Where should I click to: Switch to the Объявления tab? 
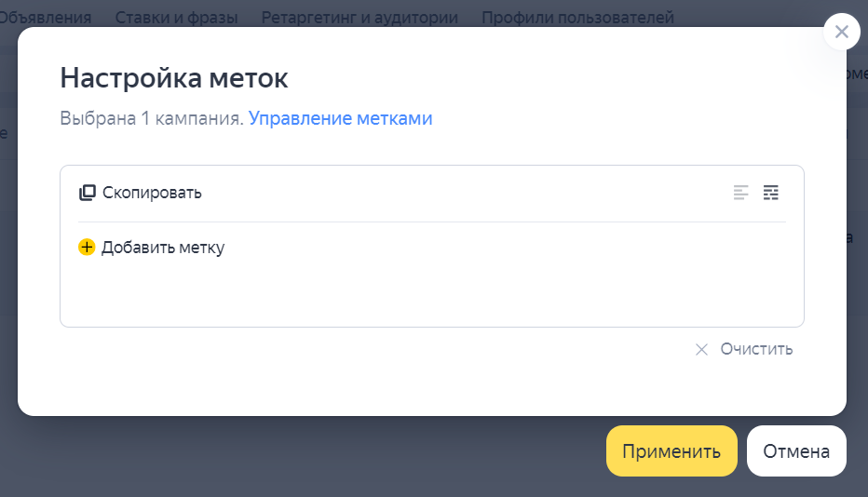[48, 17]
